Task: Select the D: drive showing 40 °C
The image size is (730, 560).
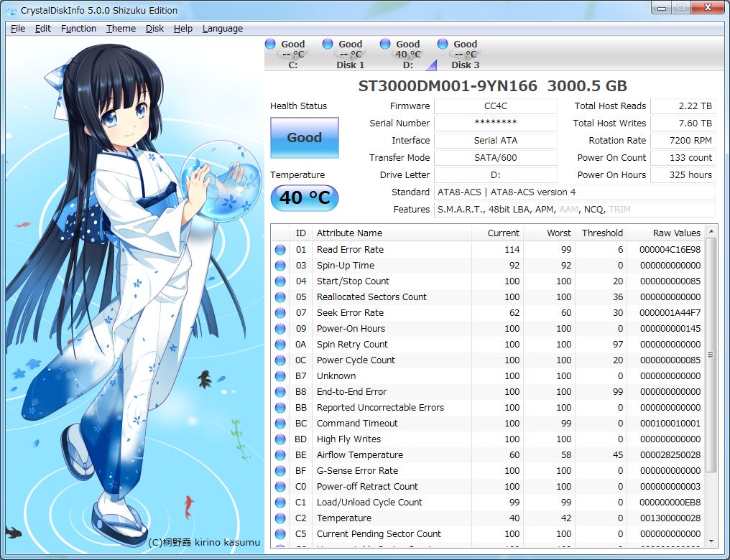Action: click(x=385, y=44)
